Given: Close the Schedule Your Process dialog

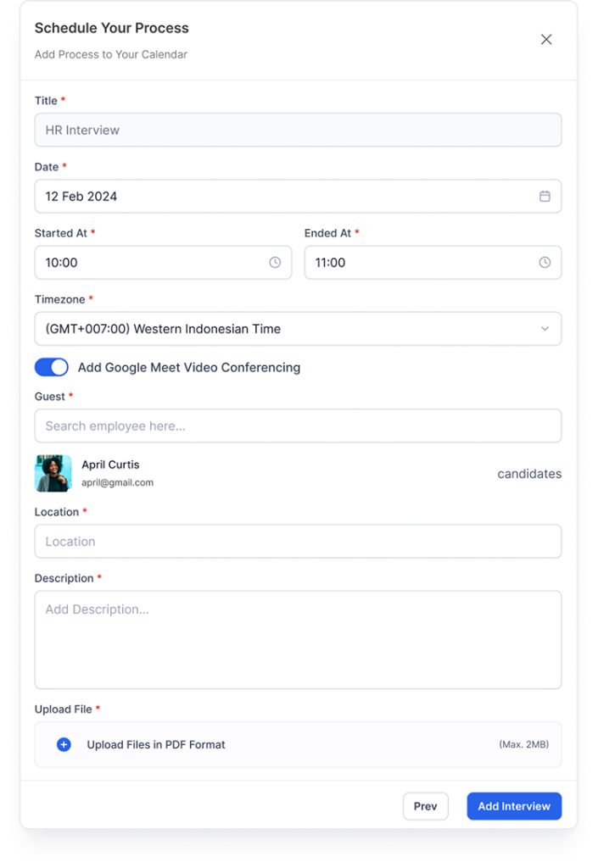Looking at the screenshot, I should pyautogui.click(x=546, y=39).
